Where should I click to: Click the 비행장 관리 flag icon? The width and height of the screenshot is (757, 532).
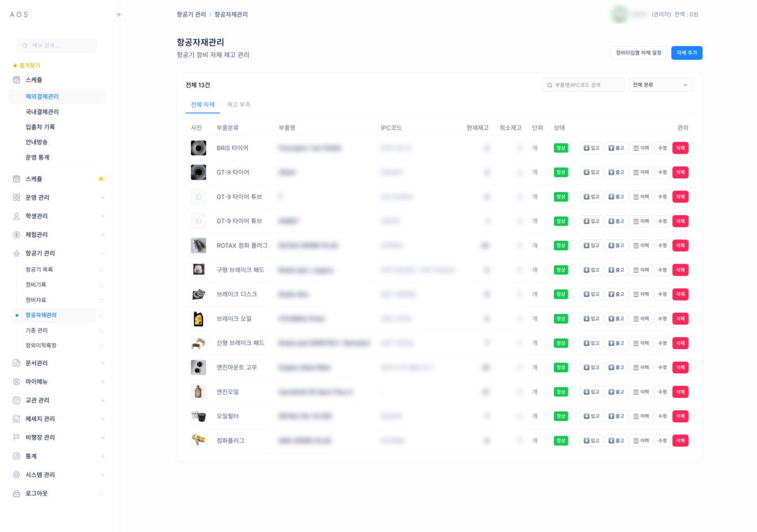point(16,437)
